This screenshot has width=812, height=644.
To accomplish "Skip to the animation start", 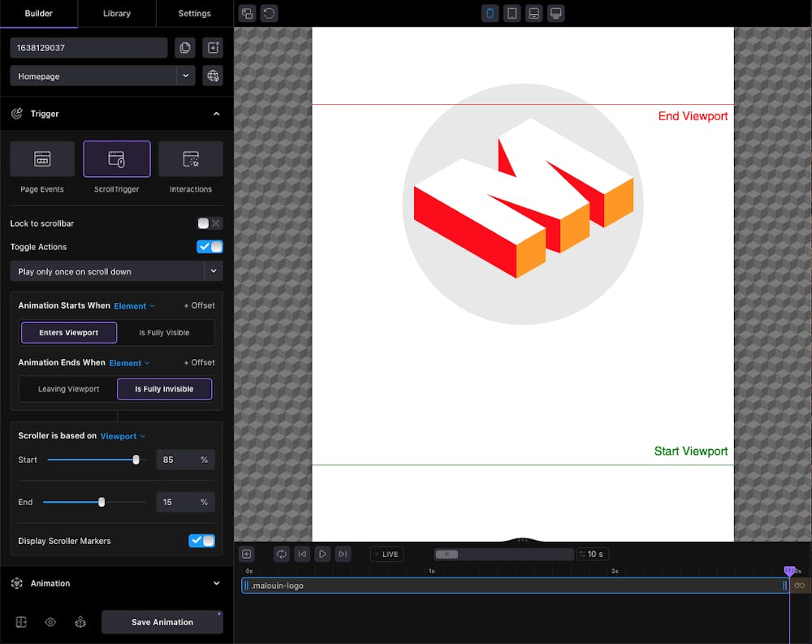I will (302, 554).
